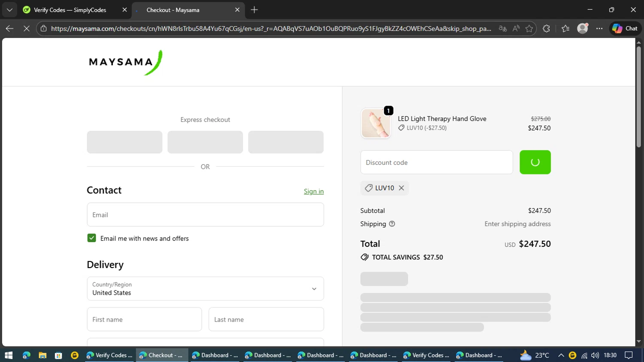The image size is (644, 362).
Task: Open the browser profile avatar
Action: (x=583, y=28)
